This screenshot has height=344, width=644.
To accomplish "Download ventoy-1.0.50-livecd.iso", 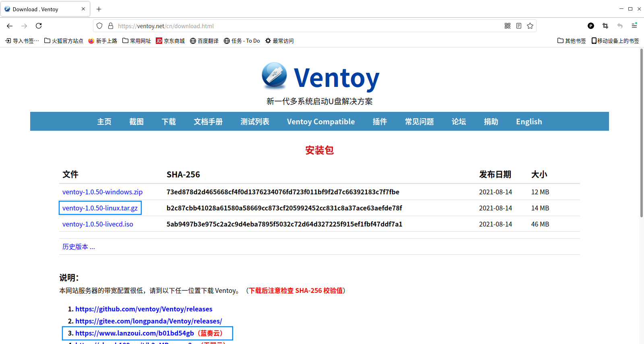I will point(98,224).
